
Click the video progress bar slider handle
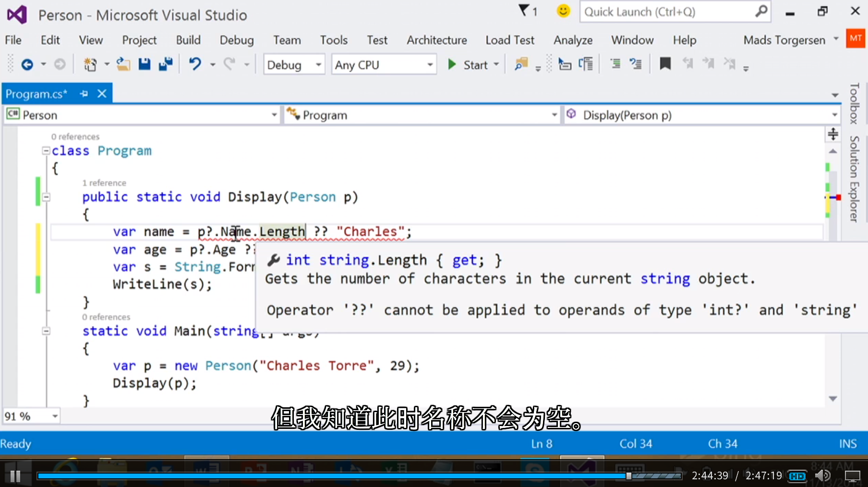pos(628,476)
